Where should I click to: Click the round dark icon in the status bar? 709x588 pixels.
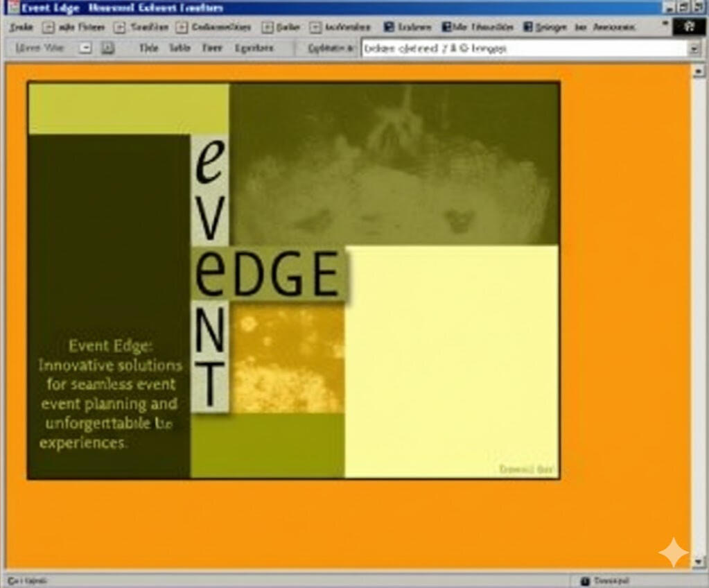tap(585, 580)
